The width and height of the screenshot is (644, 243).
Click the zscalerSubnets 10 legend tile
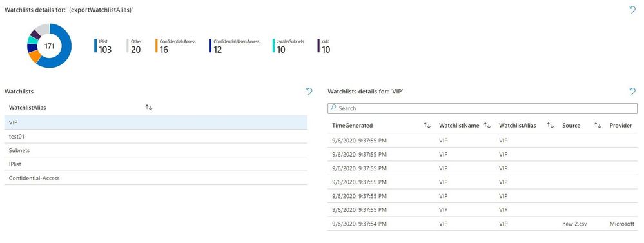click(x=288, y=46)
